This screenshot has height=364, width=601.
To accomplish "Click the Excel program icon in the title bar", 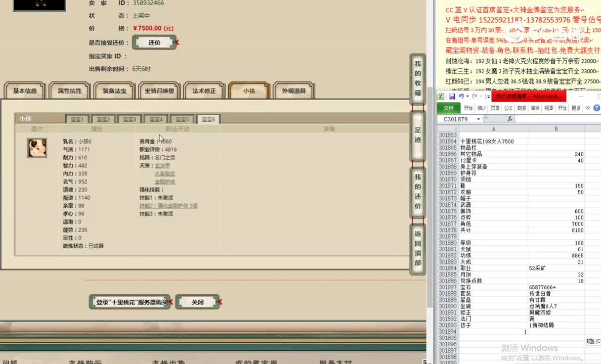I will [x=442, y=96].
